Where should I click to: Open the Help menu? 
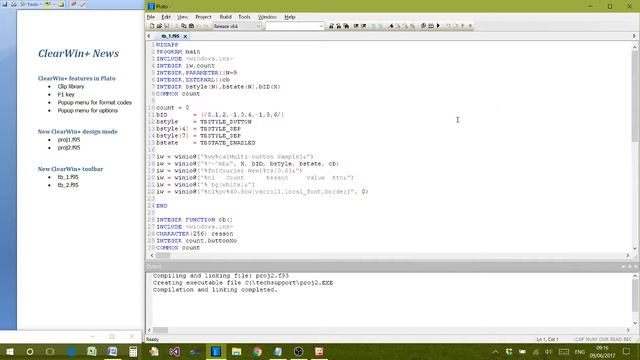click(x=289, y=17)
